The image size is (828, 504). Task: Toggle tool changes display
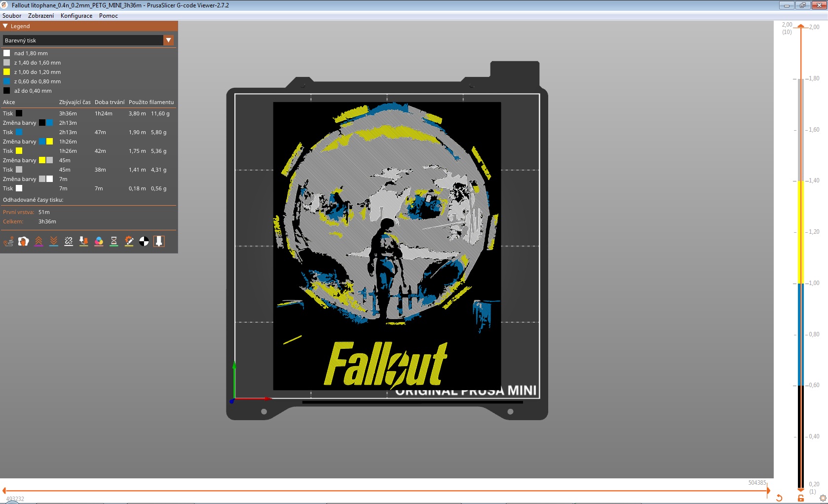83,242
